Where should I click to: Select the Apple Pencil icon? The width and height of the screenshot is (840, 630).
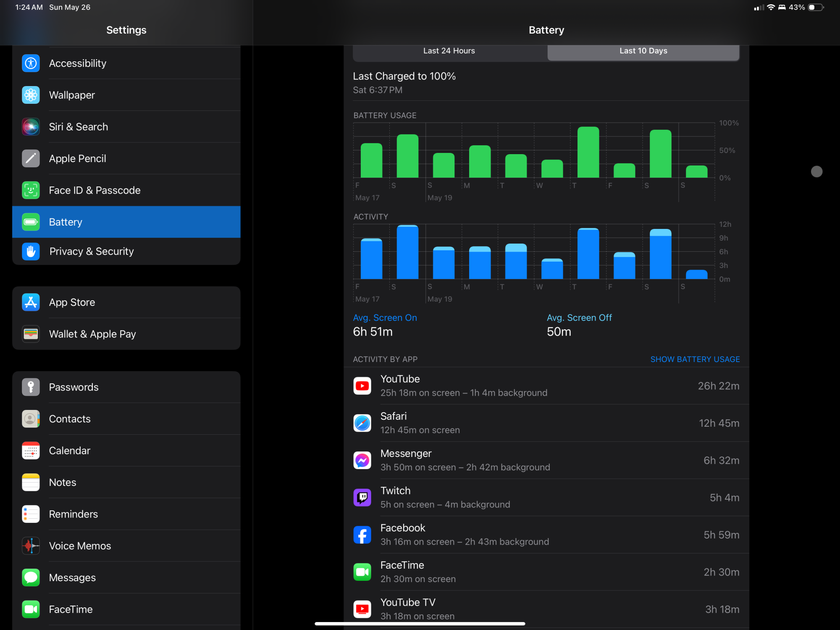click(31, 158)
